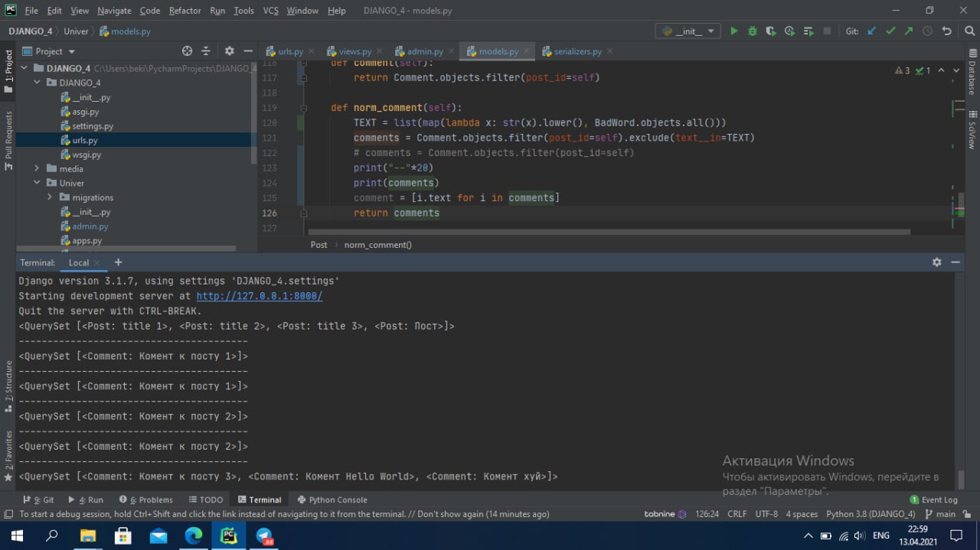
Task: Open the main Git branch popup
Action: [x=940, y=514]
